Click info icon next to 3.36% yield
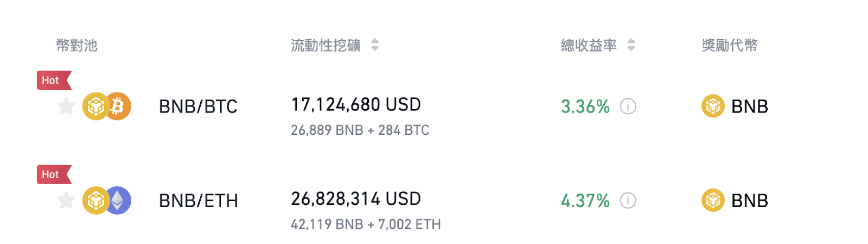868x244 pixels. 628,106
